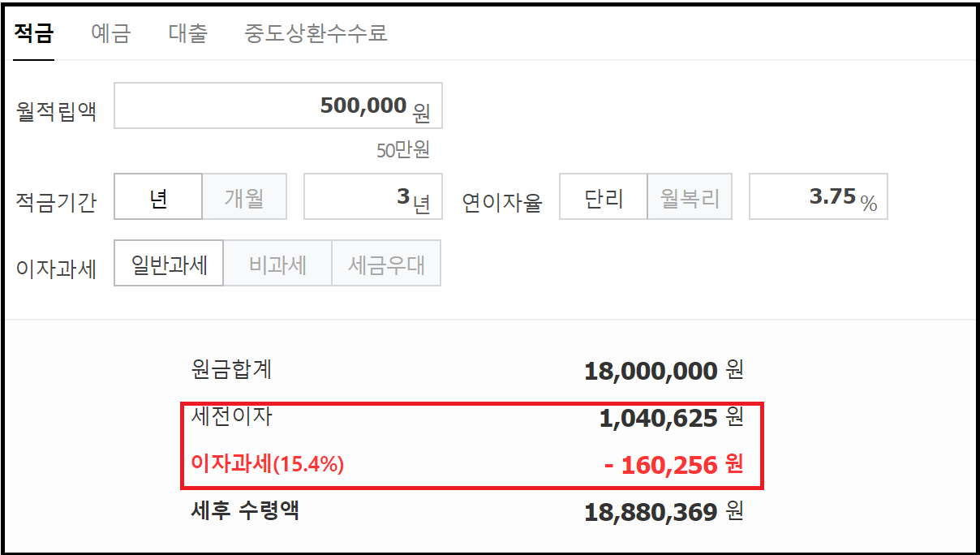Select 일반과세 general taxation option
This screenshot has width=980, height=555.
pos(168,263)
